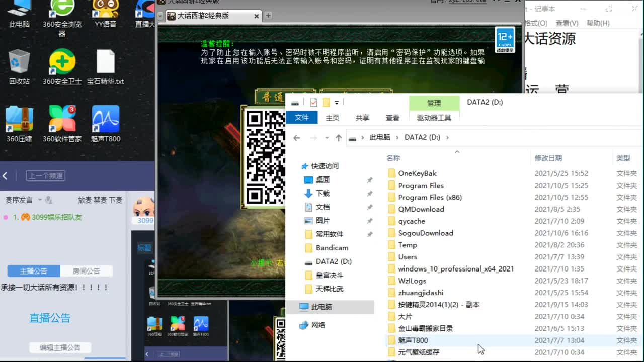
Task: Select 快速访问 in navigation pane
Action: (x=319, y=166)
